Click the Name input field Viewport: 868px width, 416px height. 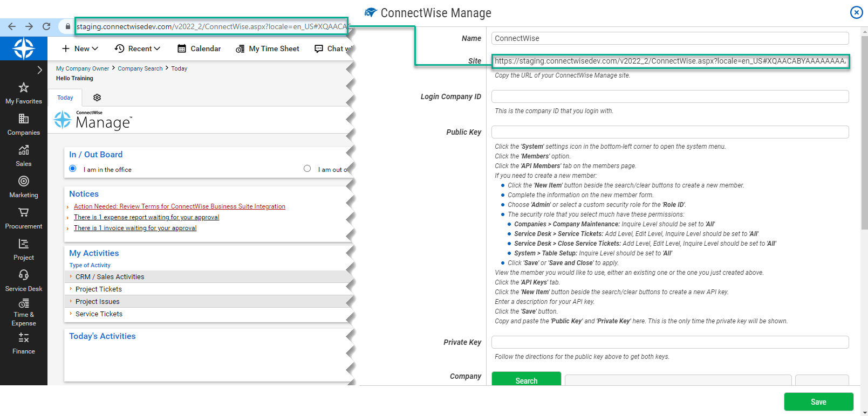coord(670,38)
